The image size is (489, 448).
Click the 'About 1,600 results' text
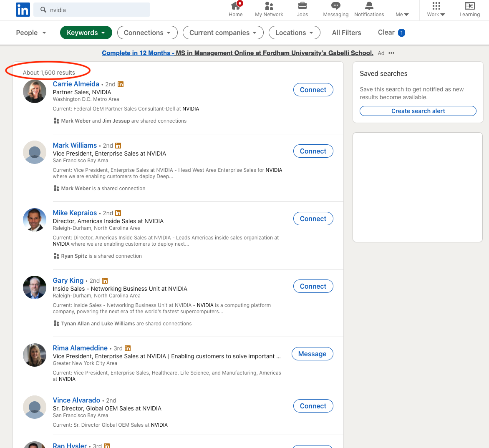click(x=49, y=73)
